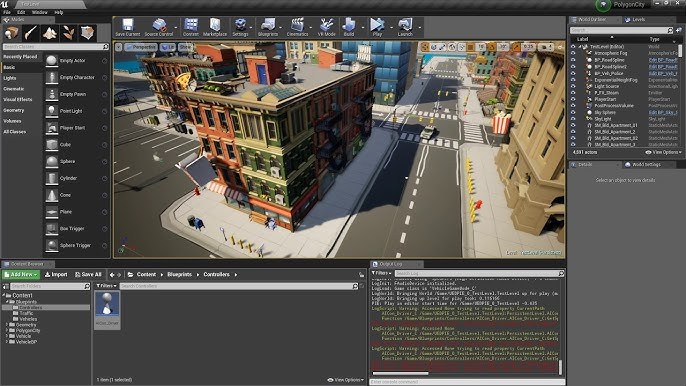
Task: Click the Import button
Action: pyautogui.click(x=56, y=274)
